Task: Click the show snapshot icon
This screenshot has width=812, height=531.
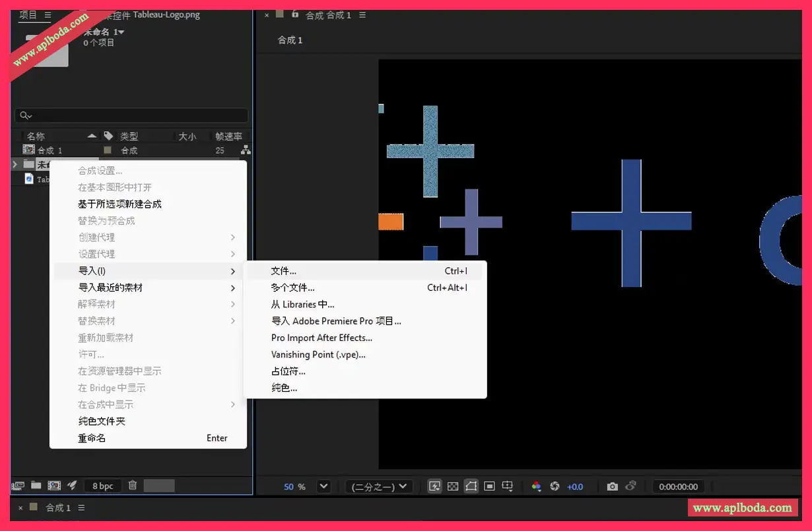Action: tap(630, 486)
